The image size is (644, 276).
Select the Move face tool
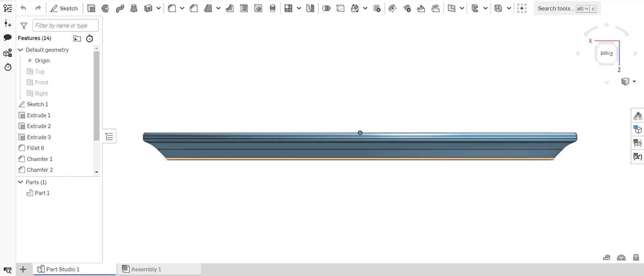[x=421, y=8]
